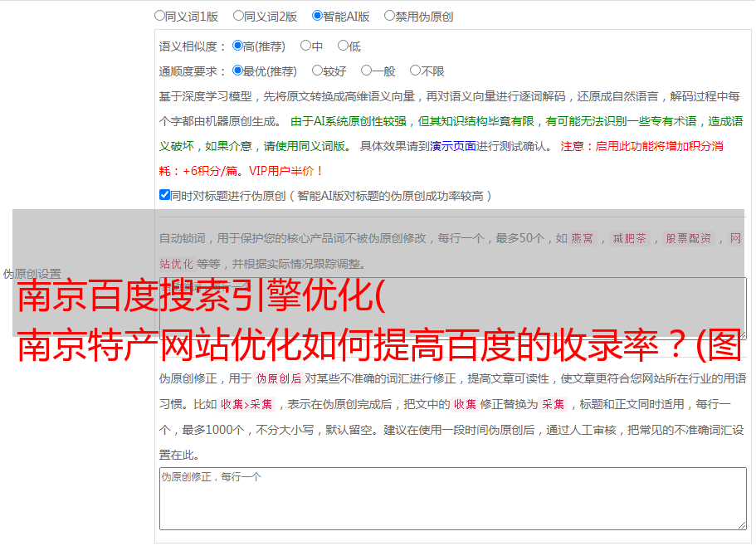Click the 燕窝 example tag
Image resolution: width=756 pixels, height=546 pixels.
582,238
